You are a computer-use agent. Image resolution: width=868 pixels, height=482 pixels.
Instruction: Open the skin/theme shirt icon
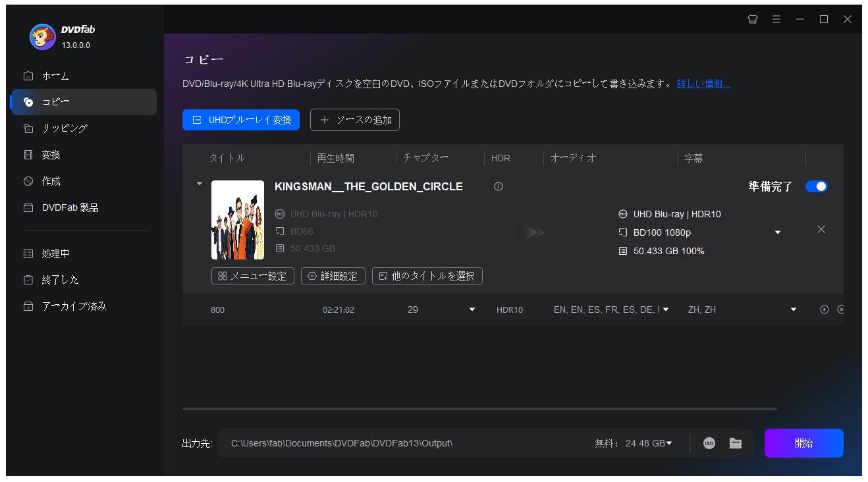pyautogui.click(x=753, y=19)
